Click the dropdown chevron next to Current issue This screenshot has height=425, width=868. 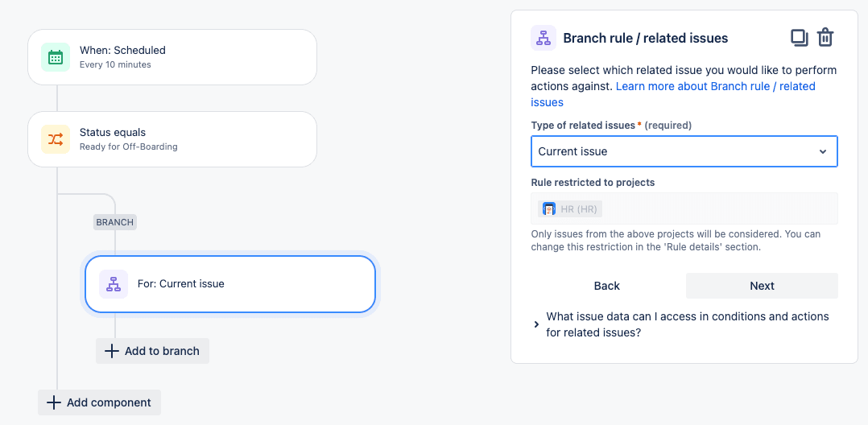(823, 151)
